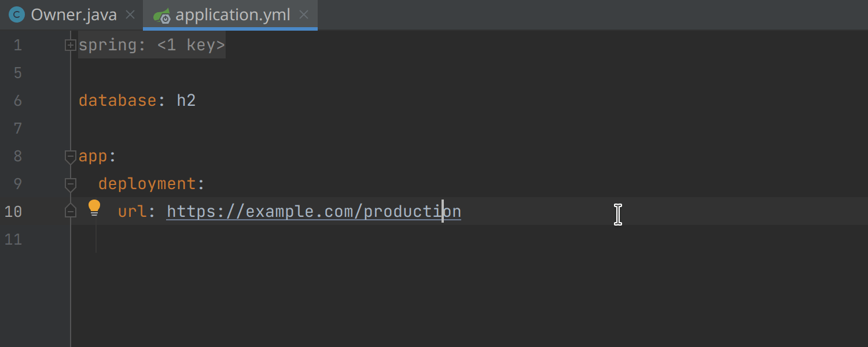Click line number 6 in the gutter
This screenshot has height=347, width=868.
coord(17,101)
